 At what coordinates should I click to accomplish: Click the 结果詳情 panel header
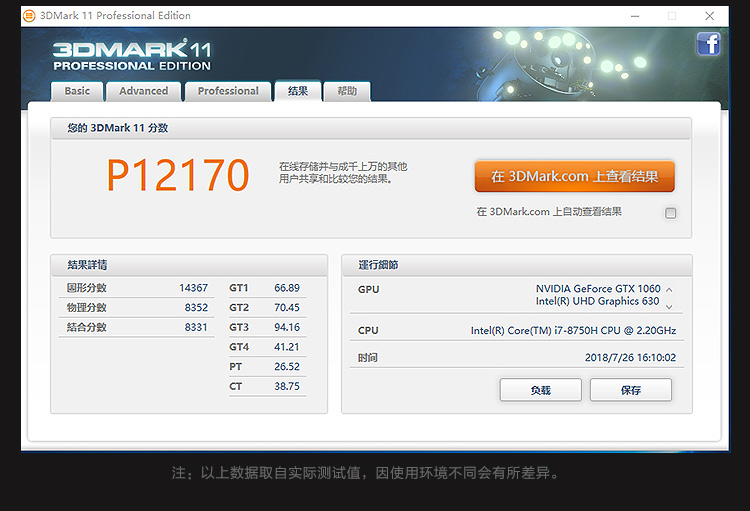[x=189, y=265]
